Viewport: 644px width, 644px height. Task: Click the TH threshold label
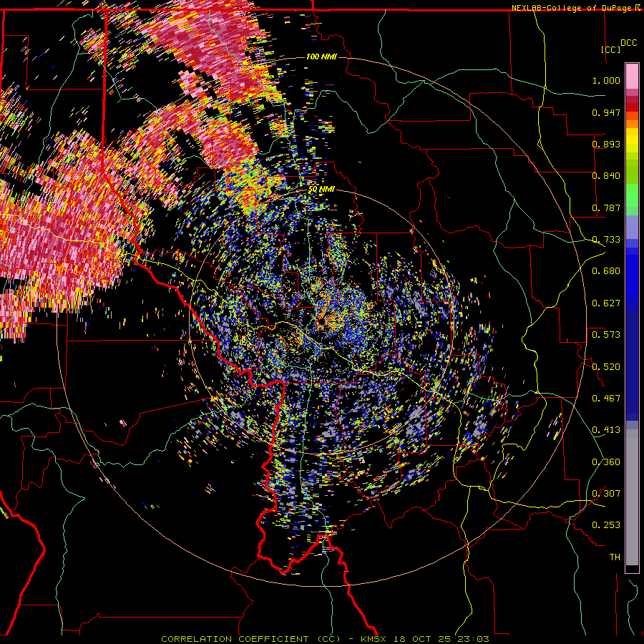coord(615,557)
